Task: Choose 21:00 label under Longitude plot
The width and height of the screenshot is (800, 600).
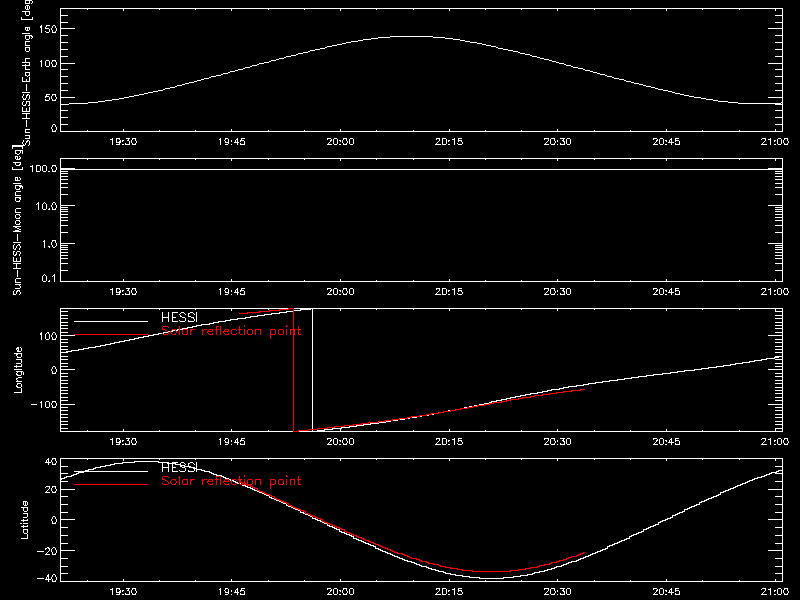Action: click(774, 442)
